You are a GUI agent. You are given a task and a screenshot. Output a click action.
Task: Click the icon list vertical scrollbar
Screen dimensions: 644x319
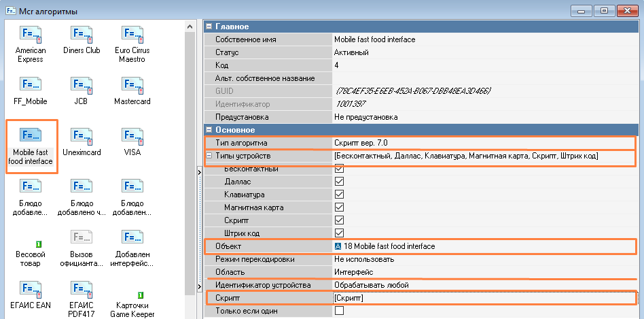[191, 170]
